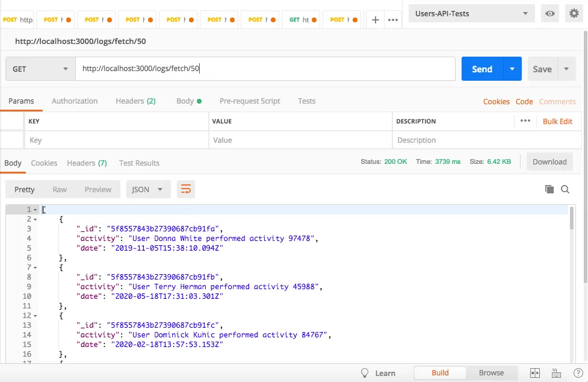
Task: Open the Headers (7) response tab
Action: 87,163
